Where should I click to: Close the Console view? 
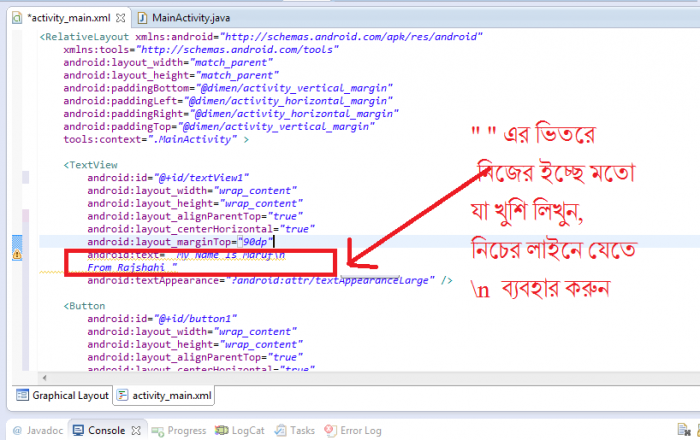(x=136, y=431)
